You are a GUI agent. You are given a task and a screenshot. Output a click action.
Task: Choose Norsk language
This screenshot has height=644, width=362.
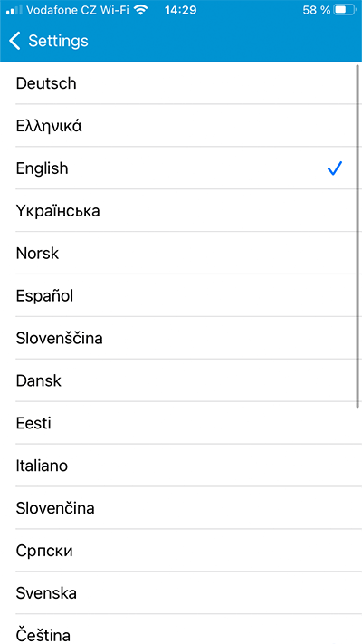coord(181,253)
